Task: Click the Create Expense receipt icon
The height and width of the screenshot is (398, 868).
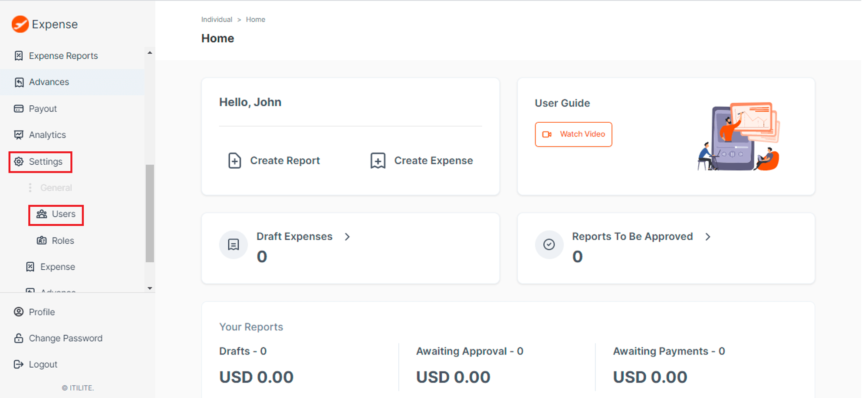Action: (378, 160)
